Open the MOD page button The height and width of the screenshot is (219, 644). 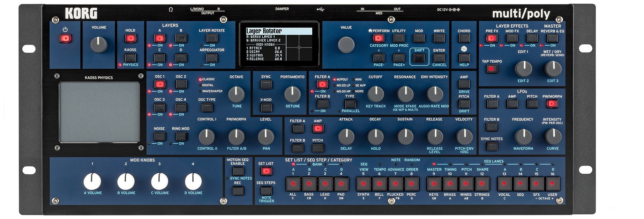pyautogui.click(x=419, y=38)
